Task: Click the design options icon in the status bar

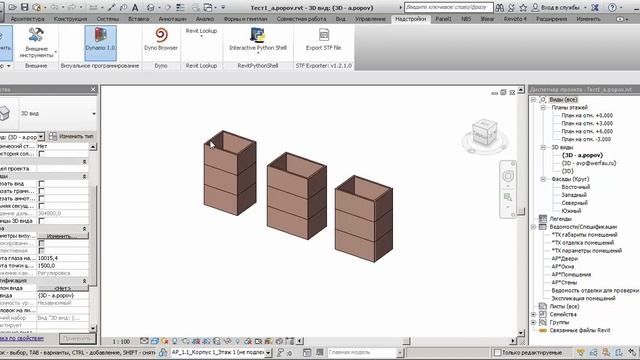Action: click(307, 352)
